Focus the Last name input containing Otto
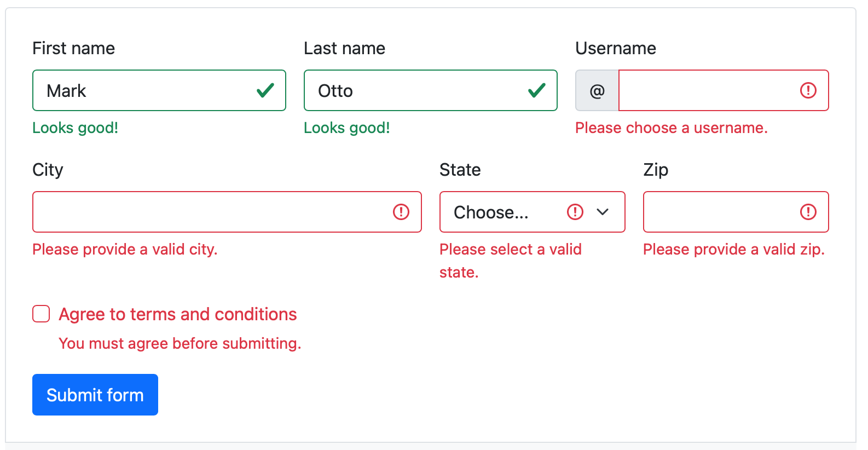 coord(416,91)
